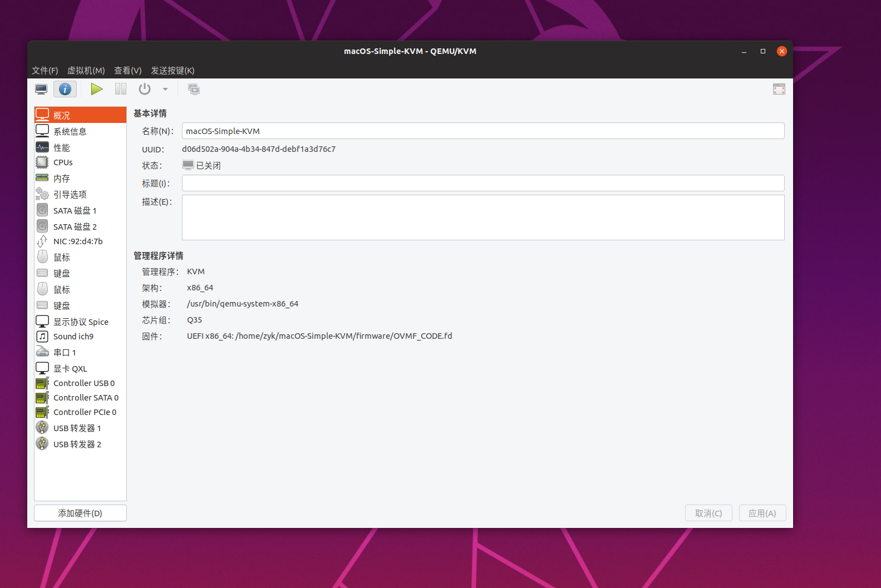The width and height of the screenshot is (881, 588).
Task: Select CPUs hardware entry
Action: coord(80,162)
